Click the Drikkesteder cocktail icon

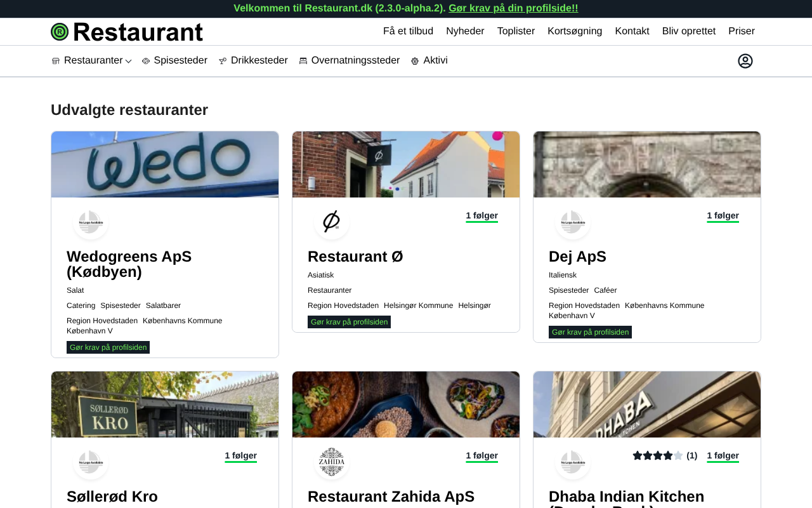pyautogui.click(x=223, y=61)
